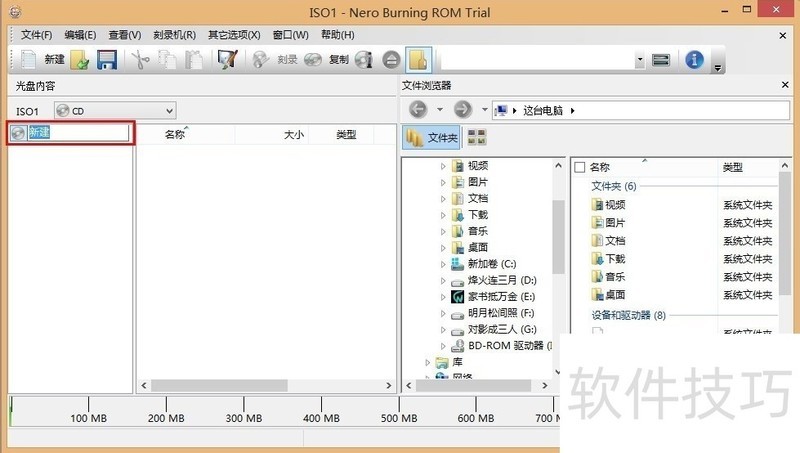Toggle the file browser folder icon
Image resolution: width=800 pixels, height=453 pixels.
coord(418,60)
